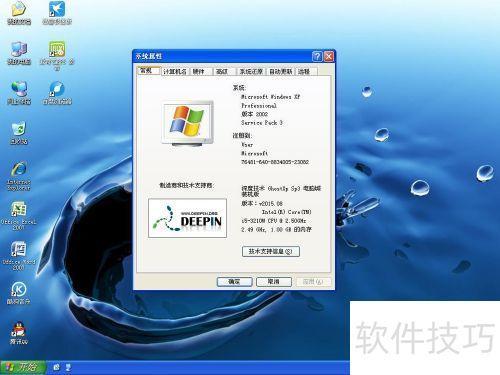Viewport: 500px width, 375px height.
Task: Open the Office Word 2007 shortcut
Action: 19,256
